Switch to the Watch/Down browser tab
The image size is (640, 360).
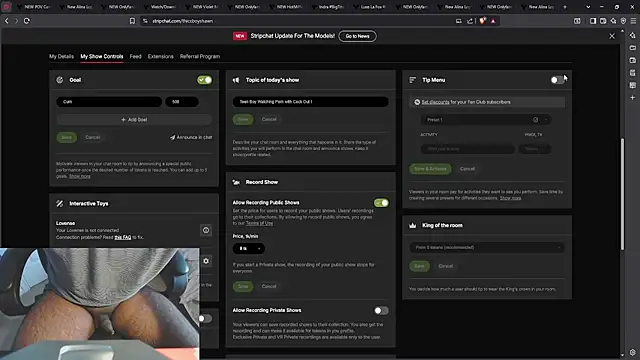point(162,7)
